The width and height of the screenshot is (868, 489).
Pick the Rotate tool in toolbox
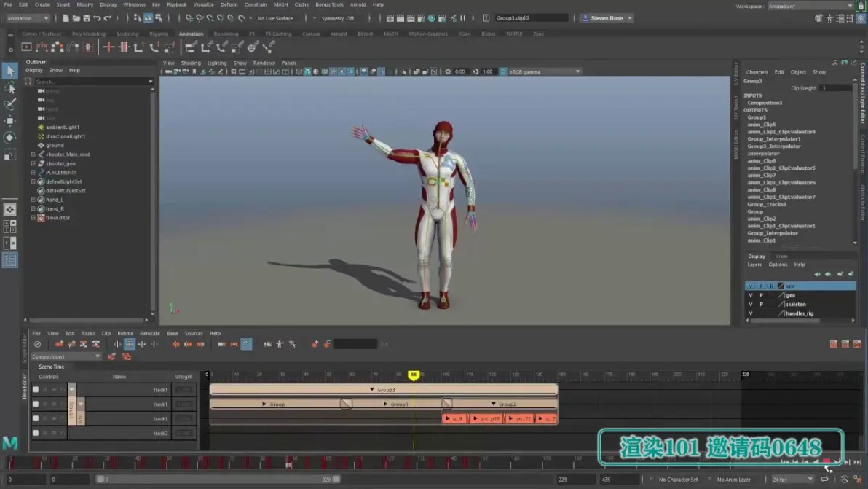[10, 137]
